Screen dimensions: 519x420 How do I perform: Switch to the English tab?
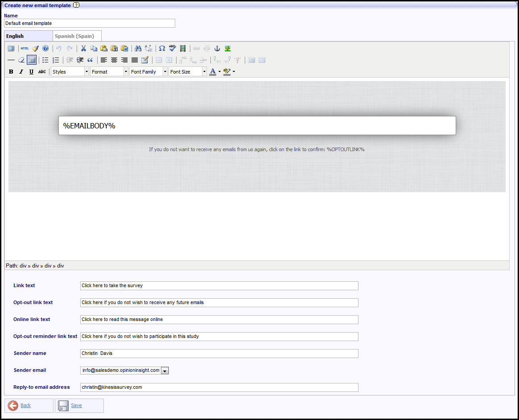coord(29,36)
